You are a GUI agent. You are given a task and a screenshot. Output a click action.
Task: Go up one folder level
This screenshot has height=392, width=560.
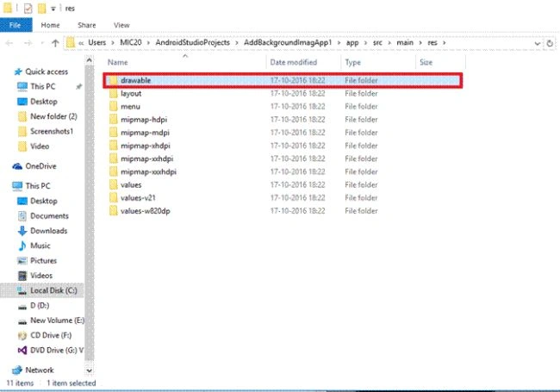[55, 43]
